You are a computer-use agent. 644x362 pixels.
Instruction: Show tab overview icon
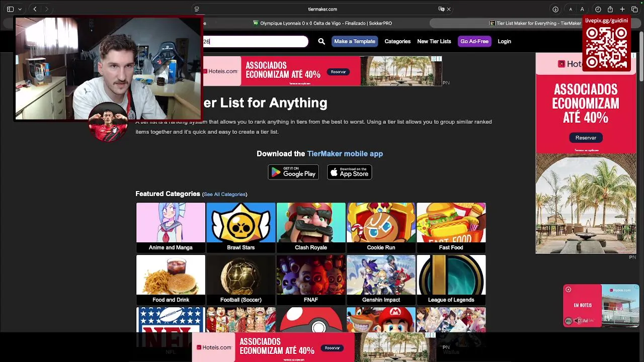(x=634, y=9)
